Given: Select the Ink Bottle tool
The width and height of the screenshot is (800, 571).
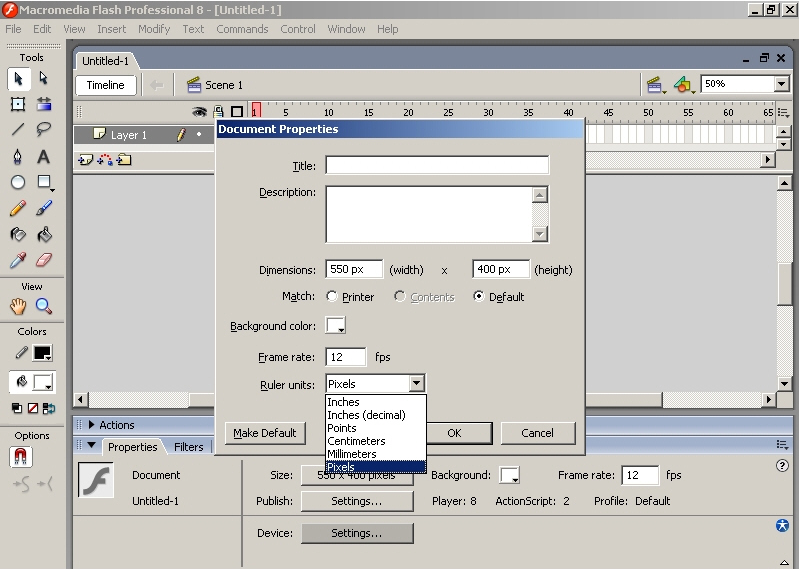Looking at the screenshot, I should click(x=18, y=235).
